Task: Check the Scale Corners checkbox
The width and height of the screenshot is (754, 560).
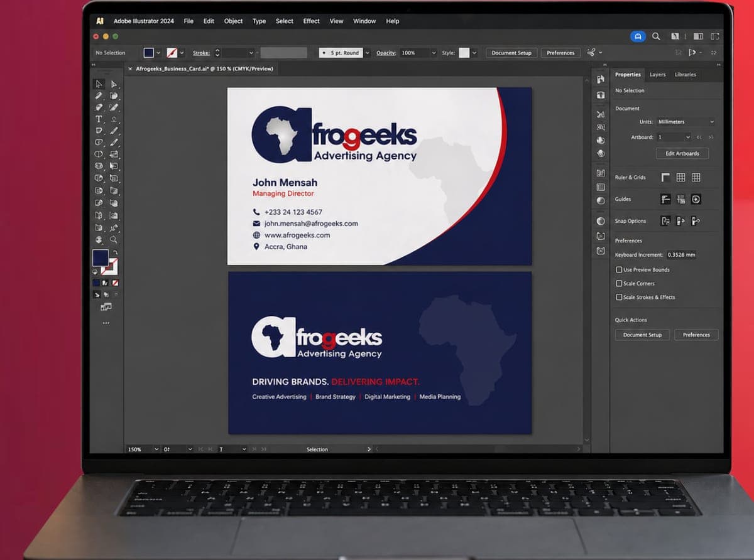Action: click(x=619, y=284)
